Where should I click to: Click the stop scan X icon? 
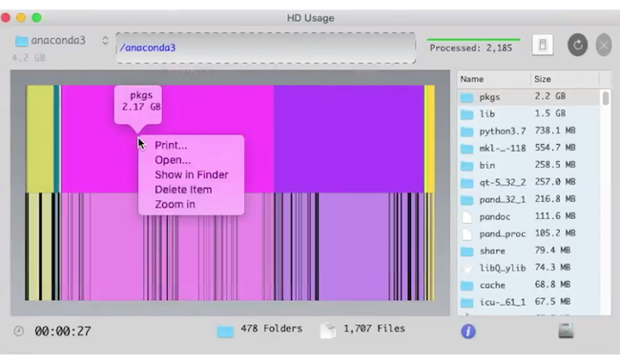point(604,45)
